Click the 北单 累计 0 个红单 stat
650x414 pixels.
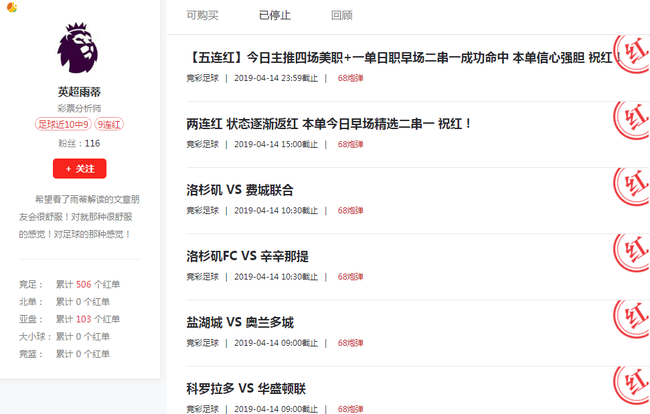64,302
